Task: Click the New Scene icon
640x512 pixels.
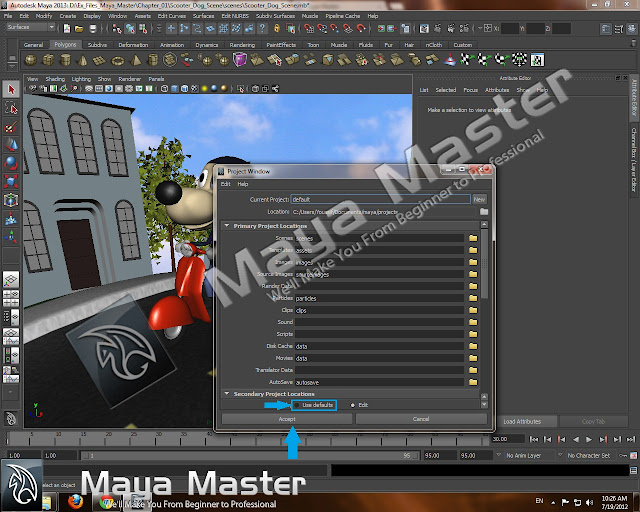Action: point(67,29)
